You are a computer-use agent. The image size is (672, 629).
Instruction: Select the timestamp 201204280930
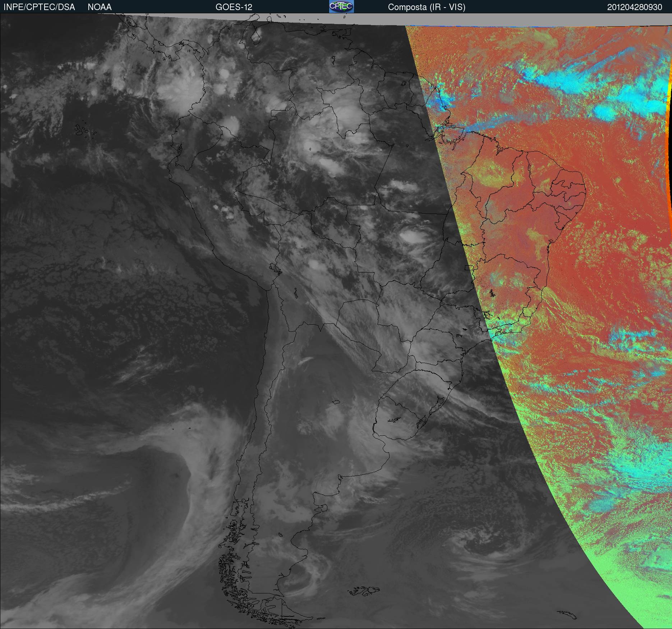[635, 7]
